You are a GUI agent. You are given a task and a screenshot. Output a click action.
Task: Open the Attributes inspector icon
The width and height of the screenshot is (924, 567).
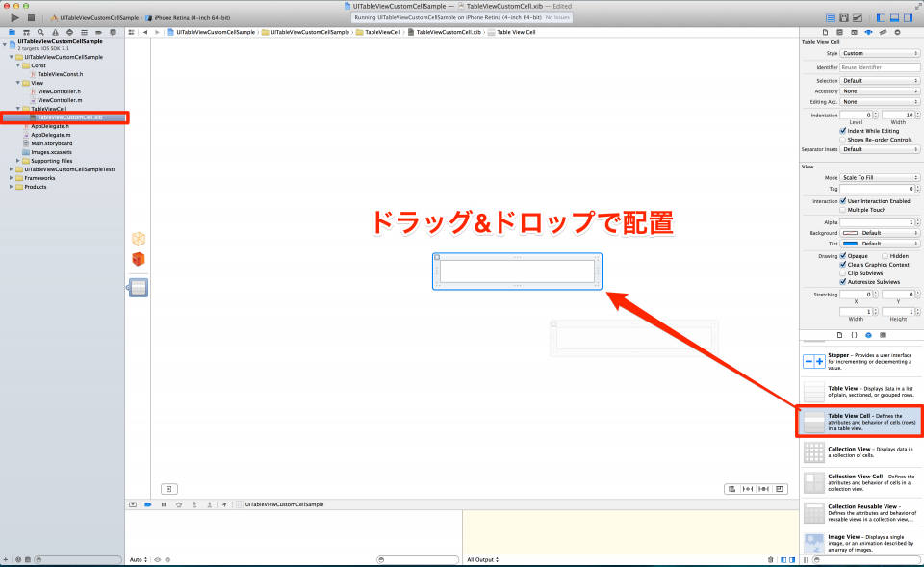click(x=869, y=32)
